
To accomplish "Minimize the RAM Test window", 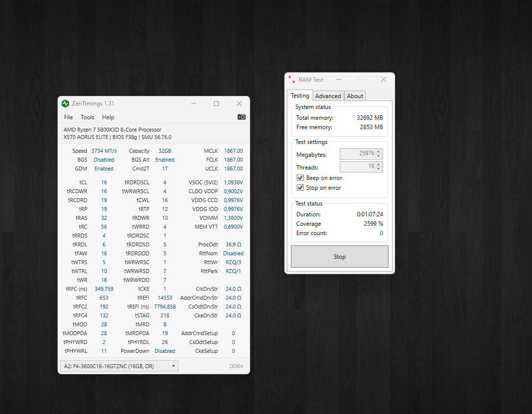I will 339,79.
